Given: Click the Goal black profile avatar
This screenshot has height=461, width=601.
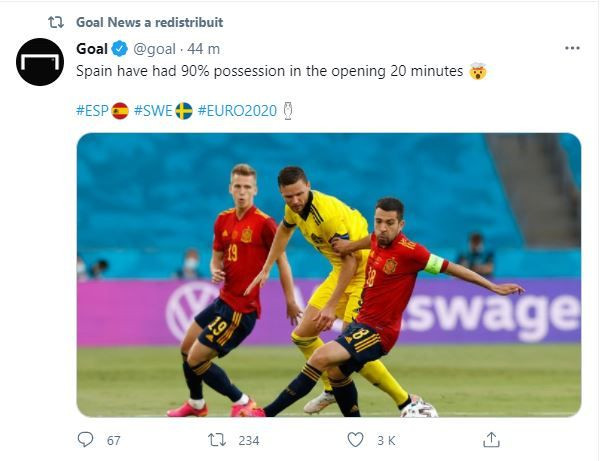Looking at the screenshot, I should (x=40, y=62).
